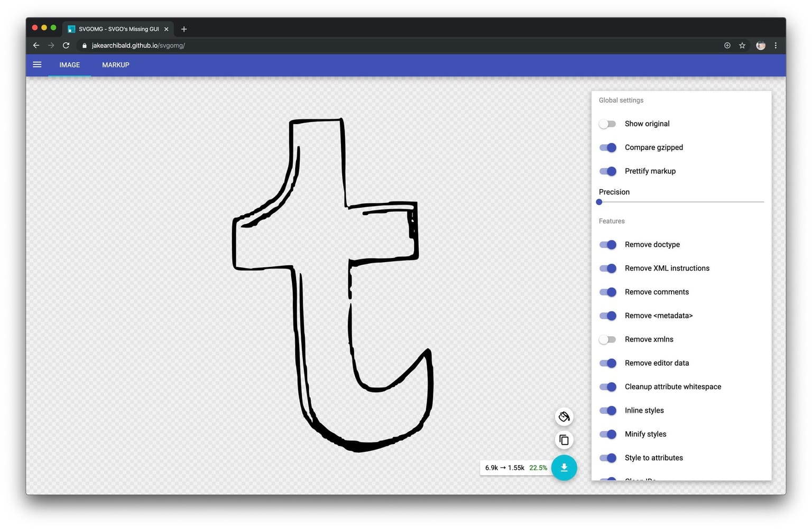The height and width of the screenshot is (529, 812).
Task: Disable Prettify markup switch
Action: [607, 171]
